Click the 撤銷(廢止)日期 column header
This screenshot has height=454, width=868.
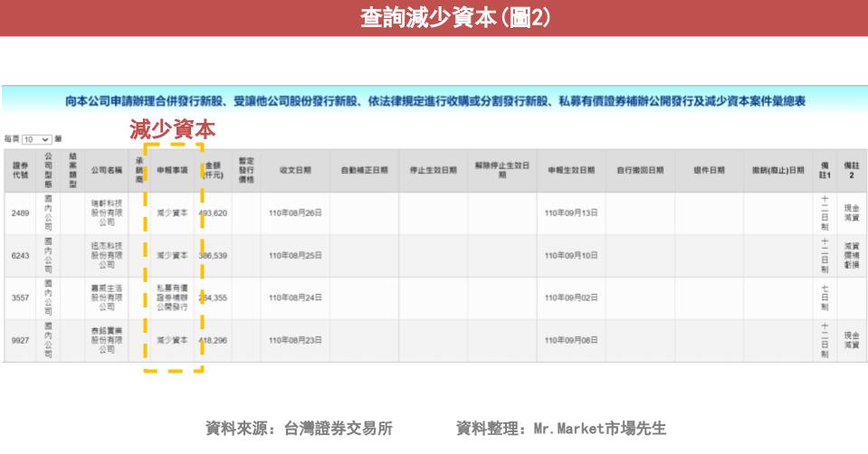pos(777,170)
